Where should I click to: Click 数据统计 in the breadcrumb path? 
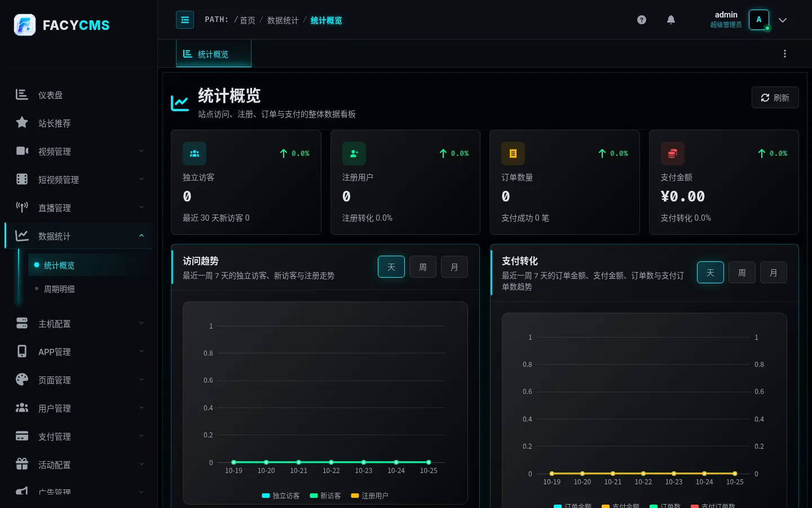click(283, 20)
